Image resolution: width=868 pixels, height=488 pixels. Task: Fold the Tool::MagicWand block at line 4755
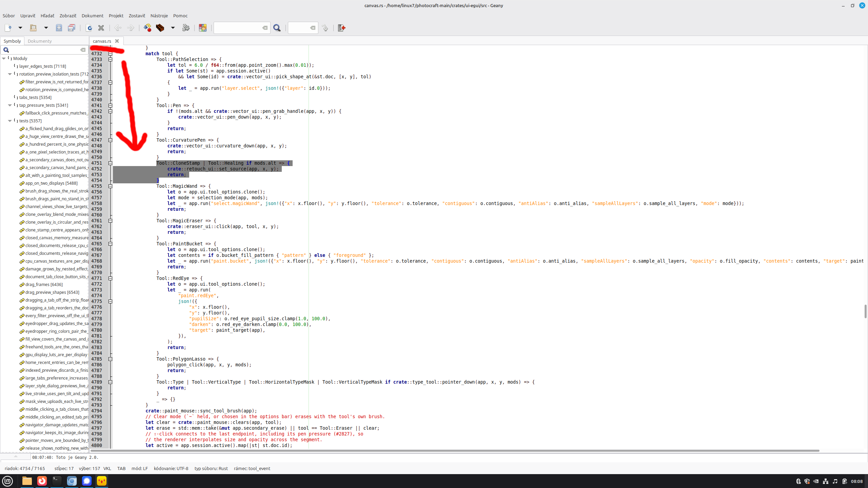(x=110, y=186)
